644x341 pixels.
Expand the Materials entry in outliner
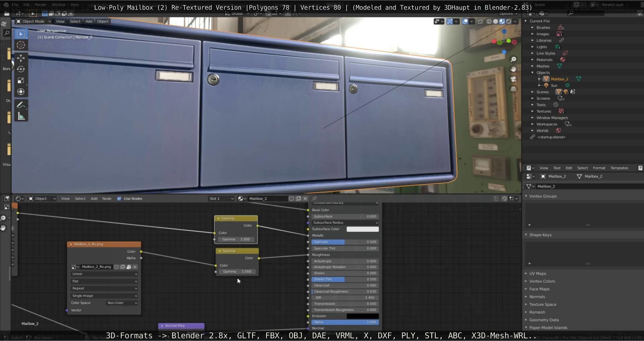coord(532,60)
